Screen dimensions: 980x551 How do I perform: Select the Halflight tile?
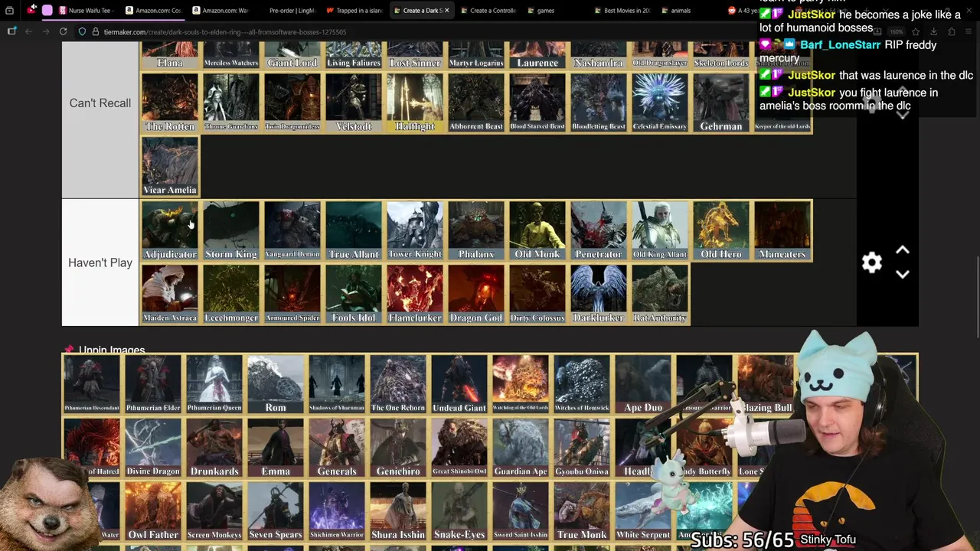415,103
